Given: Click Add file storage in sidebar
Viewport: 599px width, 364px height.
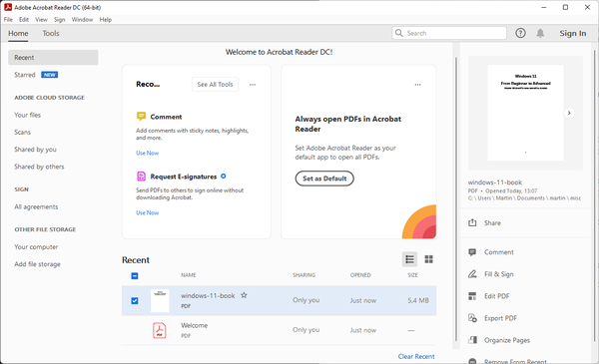Looking at the screenshot, I should (x=37, y=264).
